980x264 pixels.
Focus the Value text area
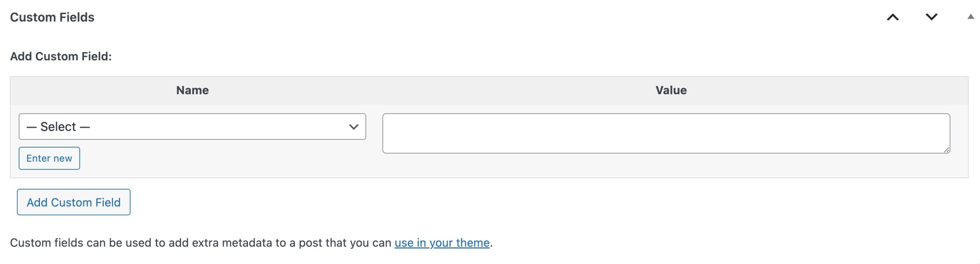click(x=666, y=133)
